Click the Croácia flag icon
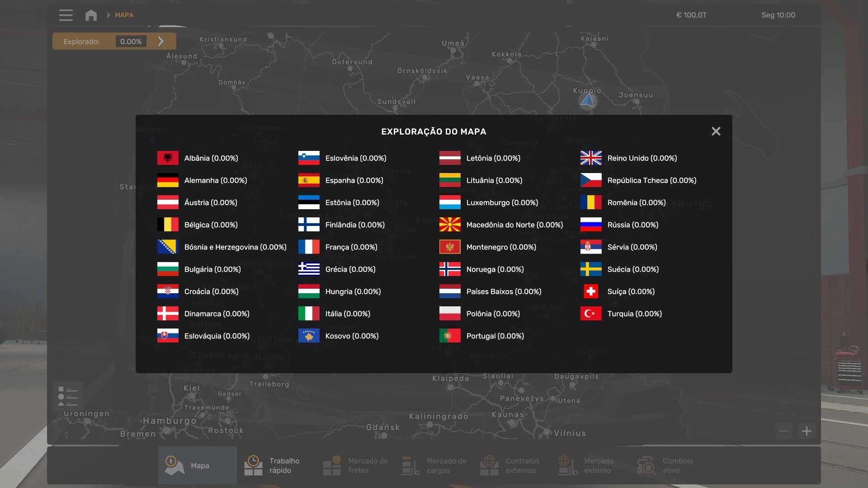 [x=168, y=291]
